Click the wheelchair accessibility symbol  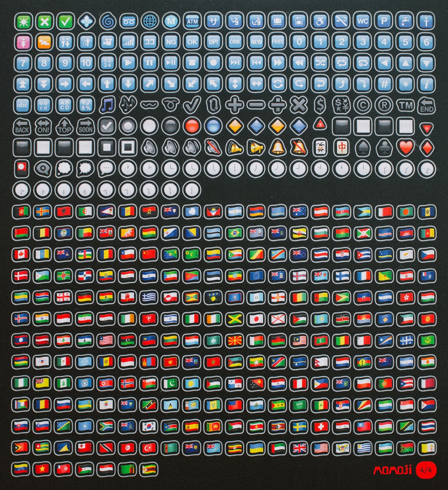click(320, 21)
